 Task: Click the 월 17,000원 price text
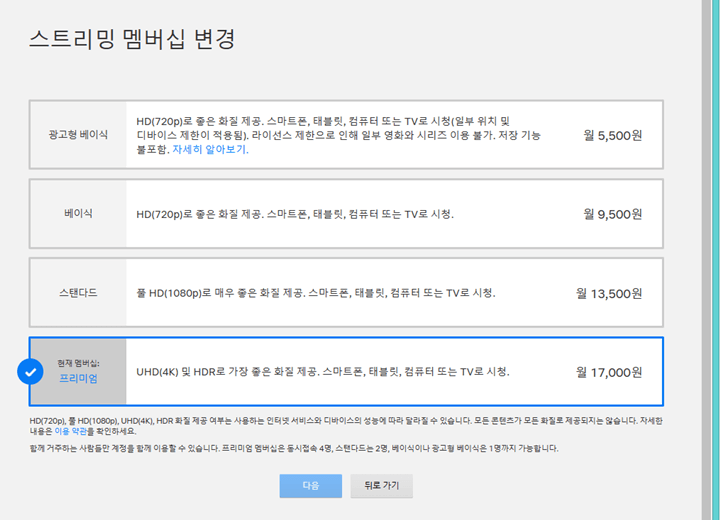point(609,372)
